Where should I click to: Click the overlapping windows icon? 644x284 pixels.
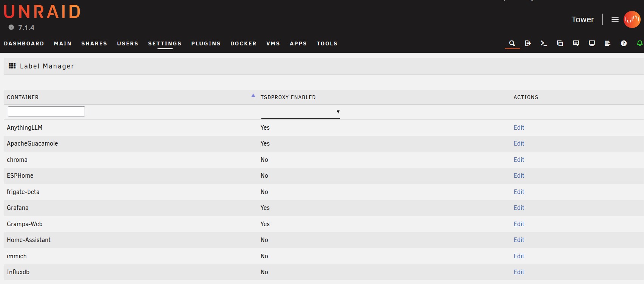560,43
